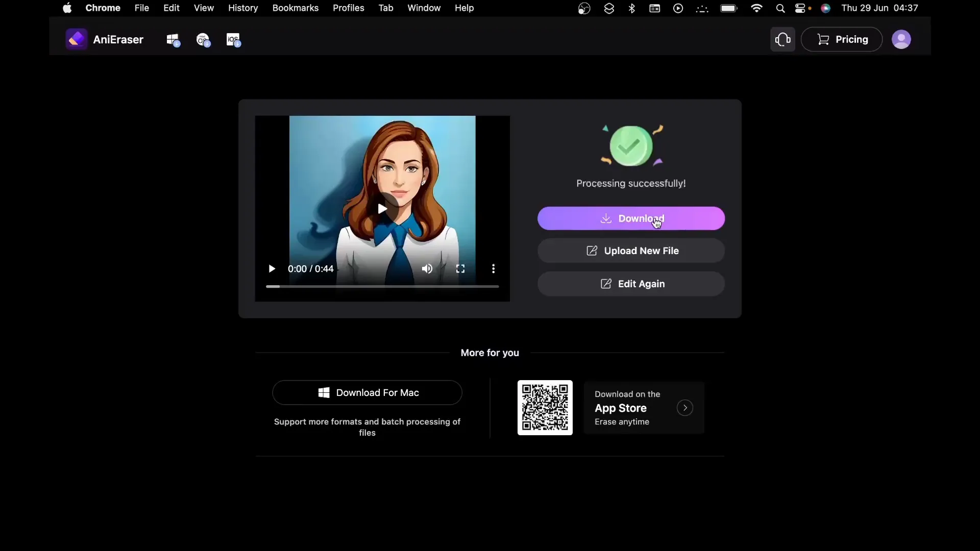Click the calendar window icon in menu bar
The height and width of the screenshot is (551, 980).
(x=654, y=8)
